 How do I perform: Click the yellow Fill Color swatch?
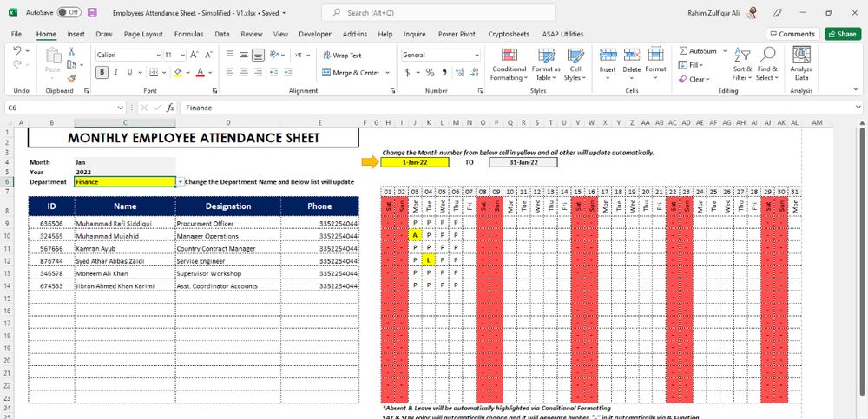click(177, 72)
